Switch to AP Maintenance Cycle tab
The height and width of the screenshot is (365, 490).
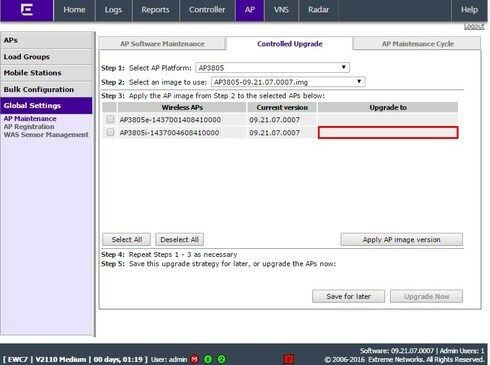point(418,44)
